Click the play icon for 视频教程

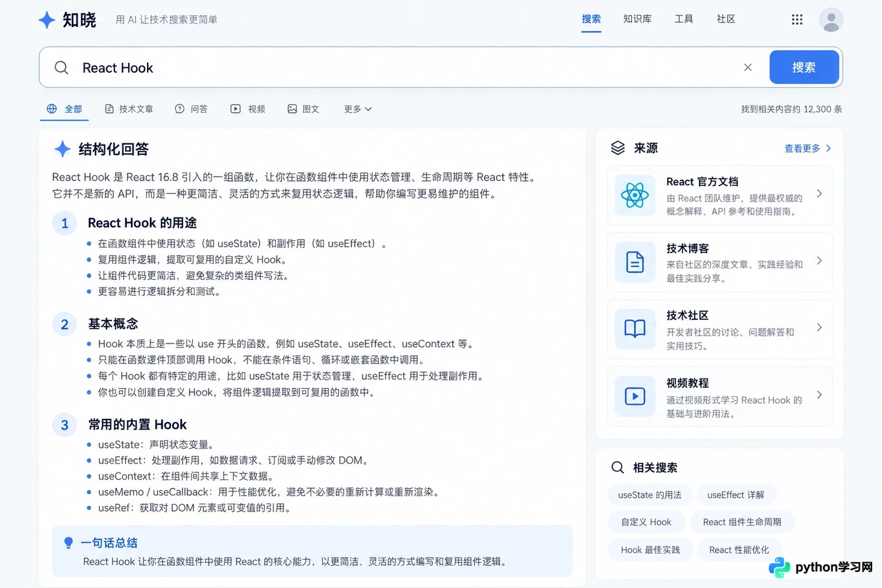[635, 396]
